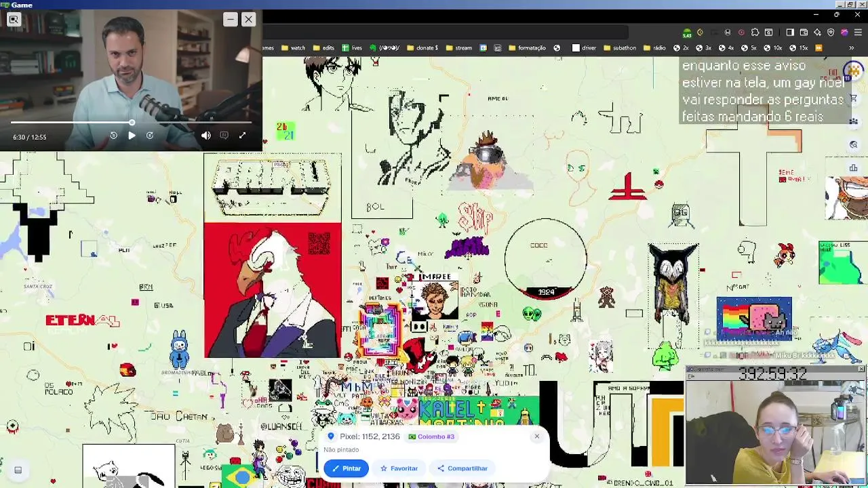Click the yellow diamond extension icon
Image resolution: width=868 pixels, height=488 pixels.
[701, 33]
